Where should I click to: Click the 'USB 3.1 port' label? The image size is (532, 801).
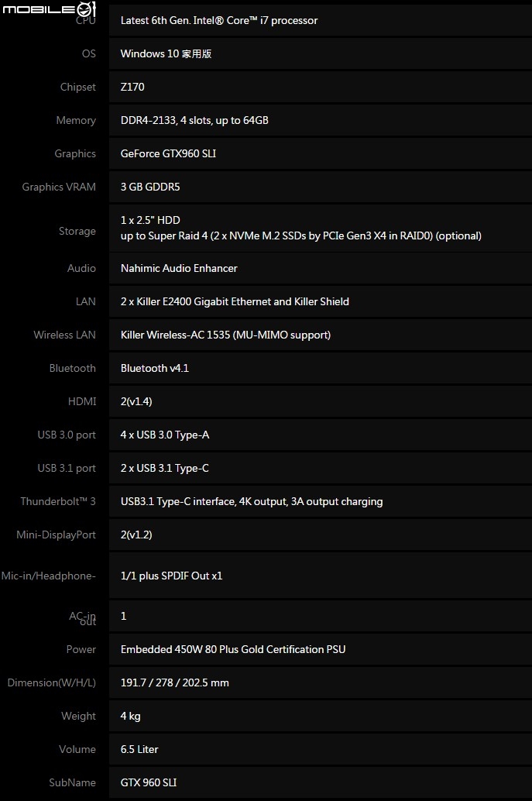tap(67, 469)
